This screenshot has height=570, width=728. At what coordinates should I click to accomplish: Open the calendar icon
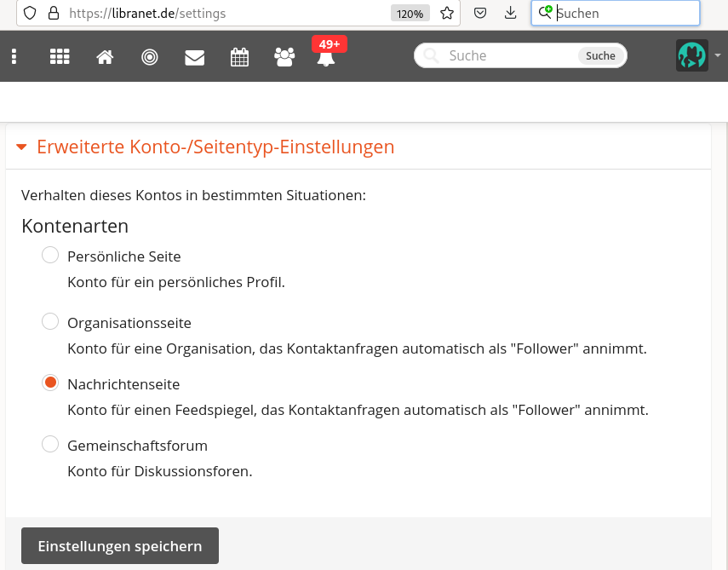[240, 57]
